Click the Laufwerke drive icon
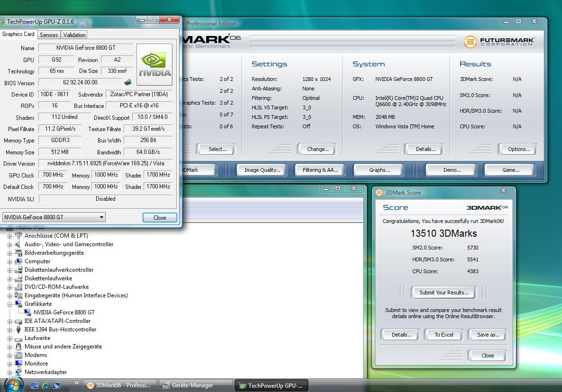562x392 pixels. tap(18, 338)
